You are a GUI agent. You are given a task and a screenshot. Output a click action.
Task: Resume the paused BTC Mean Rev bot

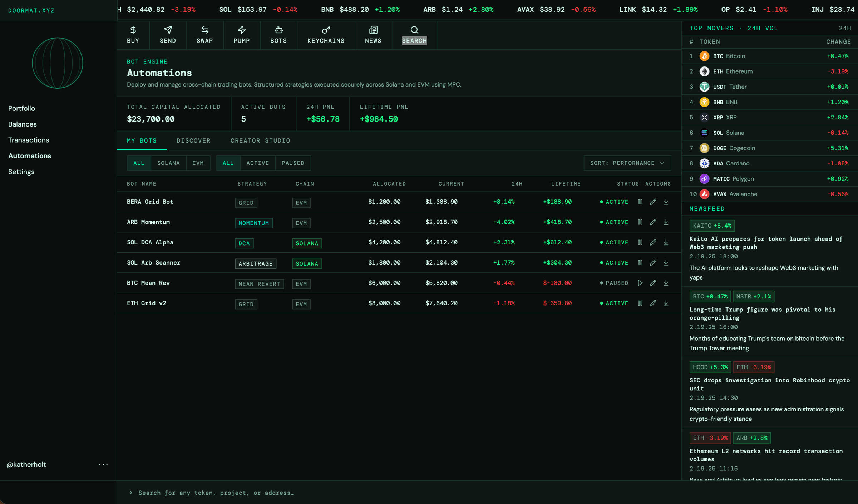coord(640,283)
